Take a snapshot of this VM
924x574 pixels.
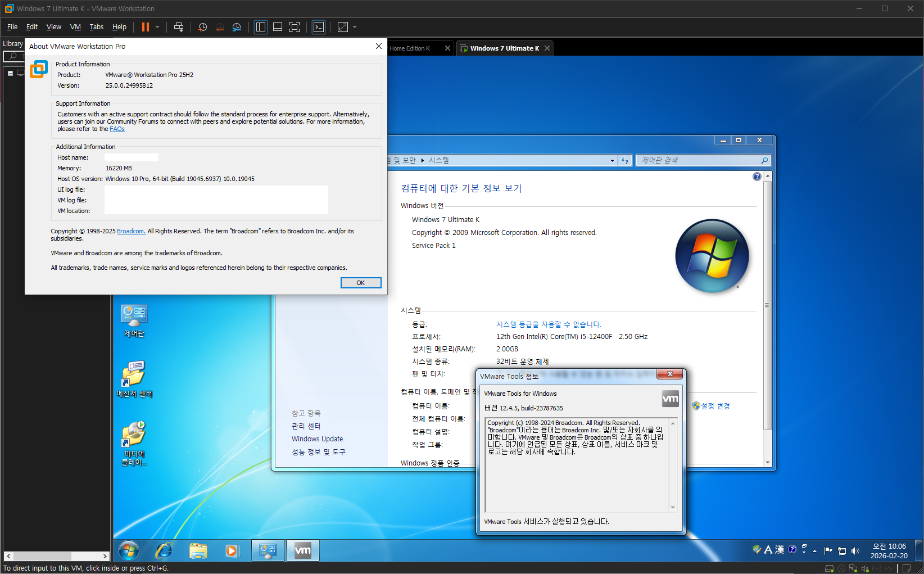[x=203, y=27]
